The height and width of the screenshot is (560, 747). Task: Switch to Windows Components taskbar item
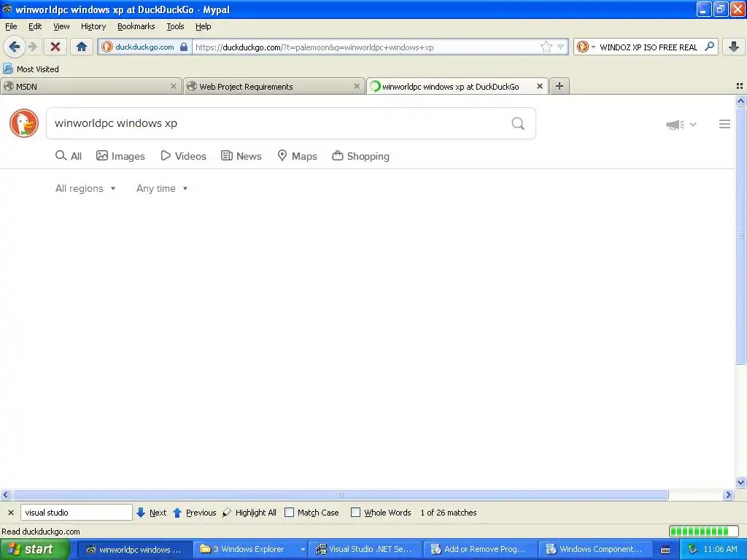(x=596, y=550)
